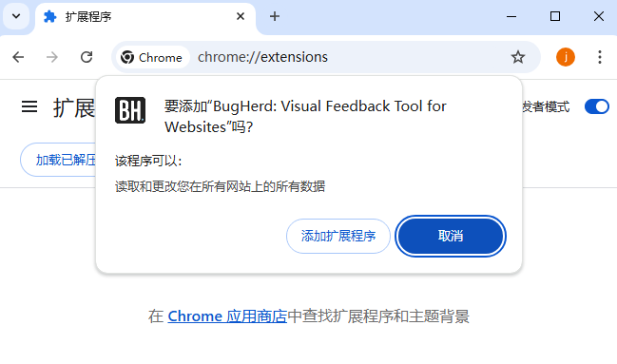617x364 pixels.
Task: Open the Chrome three-dot menu
Action: pyautogui.click(x=600, y=57)
